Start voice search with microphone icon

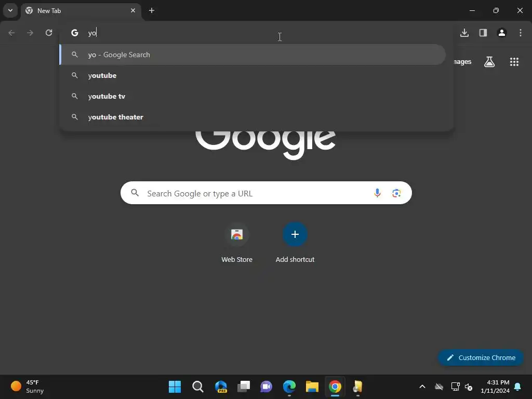tap(377, 193)
